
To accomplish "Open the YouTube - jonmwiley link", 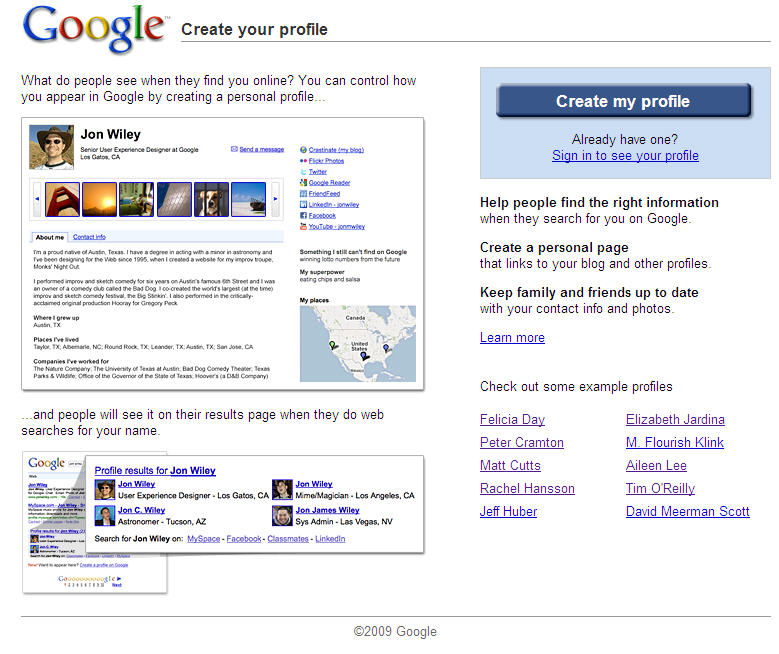I will 337,226.
